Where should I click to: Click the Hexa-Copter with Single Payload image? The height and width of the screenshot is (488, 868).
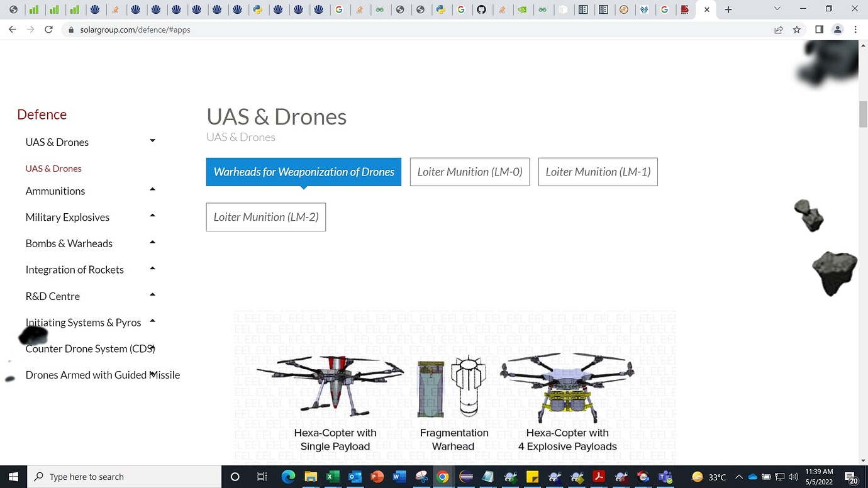point(331,387)
